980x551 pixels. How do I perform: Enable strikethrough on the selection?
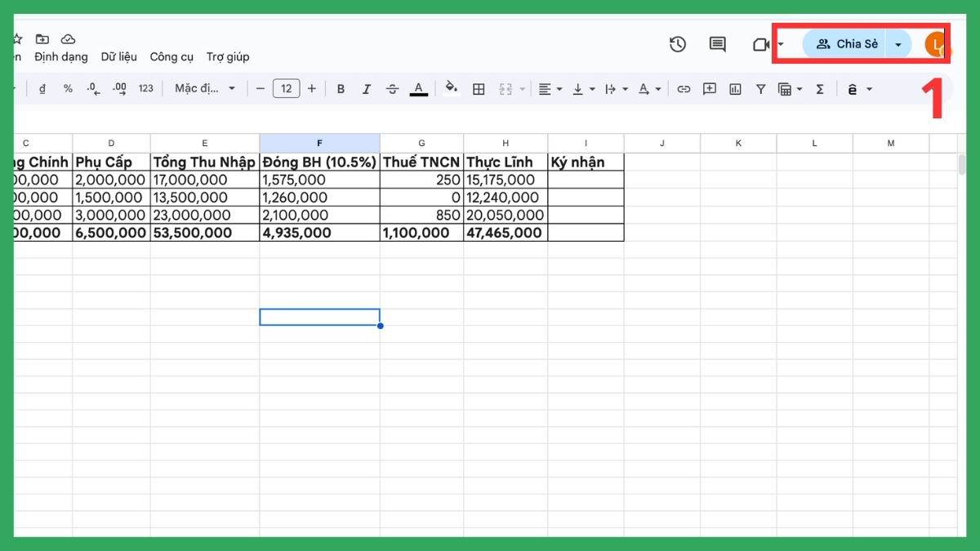click(393, 88)
